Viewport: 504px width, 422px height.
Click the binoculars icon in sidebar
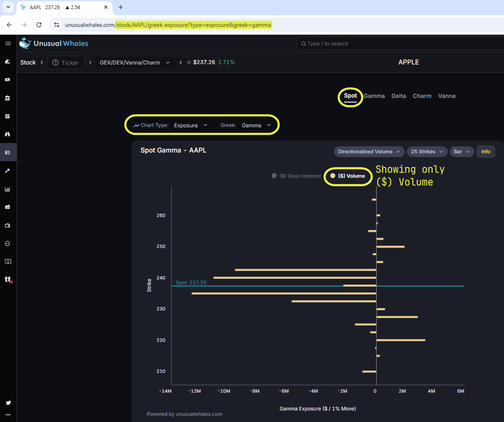click(7, 134)
